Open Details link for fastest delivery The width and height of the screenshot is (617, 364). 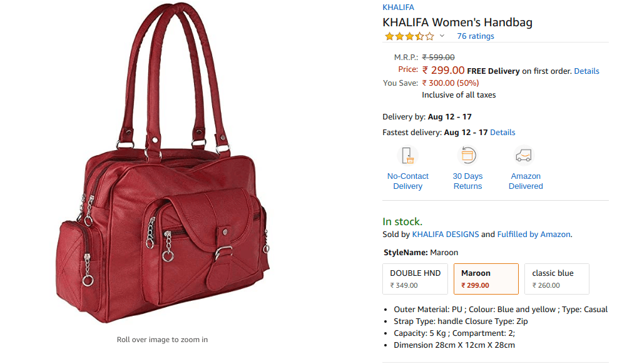click(x=502, y=133)
